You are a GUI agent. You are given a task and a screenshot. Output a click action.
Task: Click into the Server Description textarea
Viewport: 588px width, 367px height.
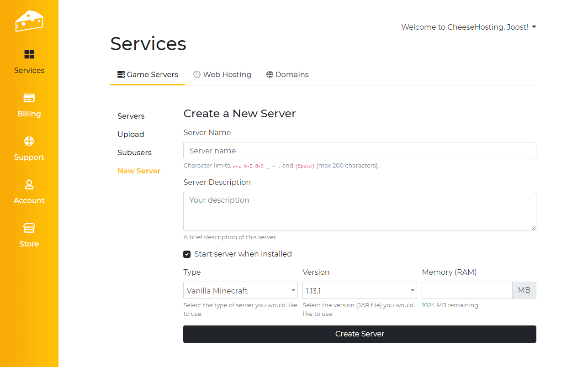360,211
